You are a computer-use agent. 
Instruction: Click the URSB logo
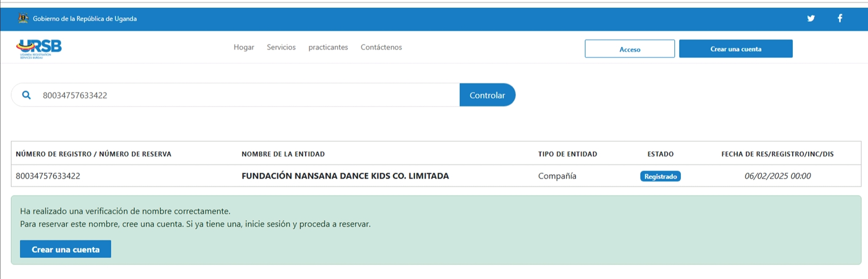[39, 49]
